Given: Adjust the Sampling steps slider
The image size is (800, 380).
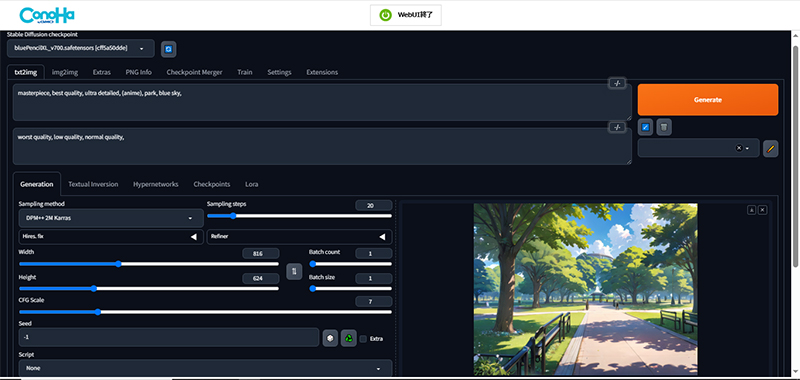Looking at the screenshot, I should click(299, 216).
